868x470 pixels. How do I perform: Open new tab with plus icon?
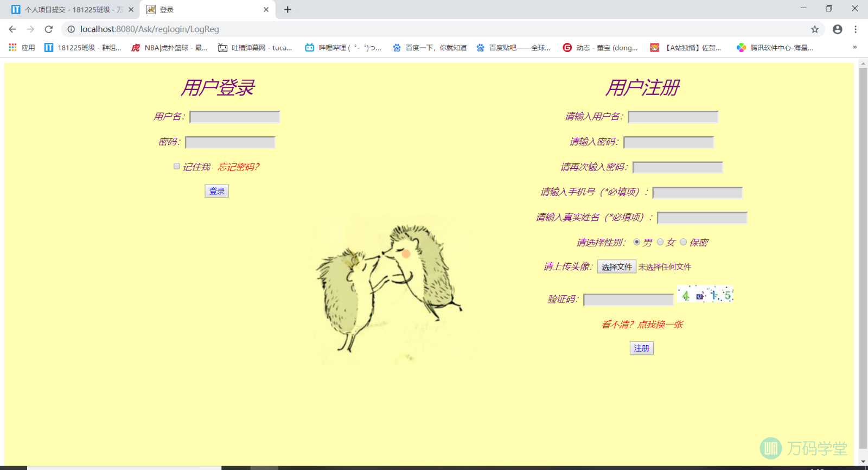[x=288, y=10]
